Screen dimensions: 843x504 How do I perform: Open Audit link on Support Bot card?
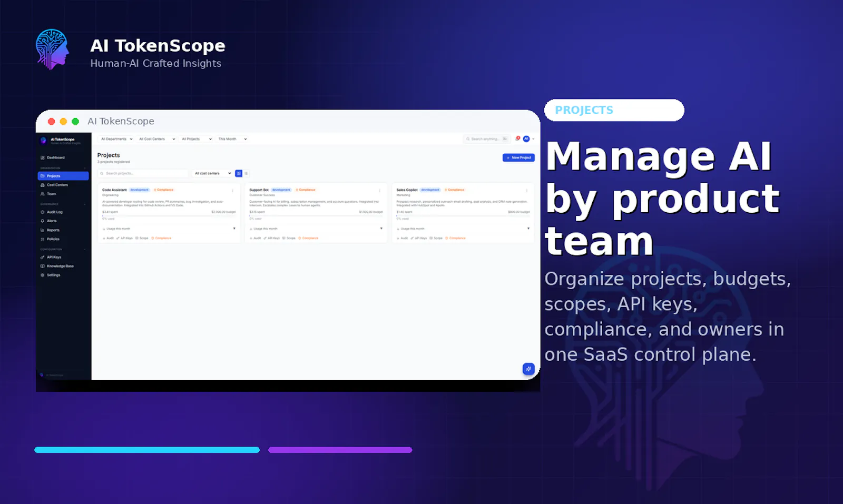click(x=255, y=238)
